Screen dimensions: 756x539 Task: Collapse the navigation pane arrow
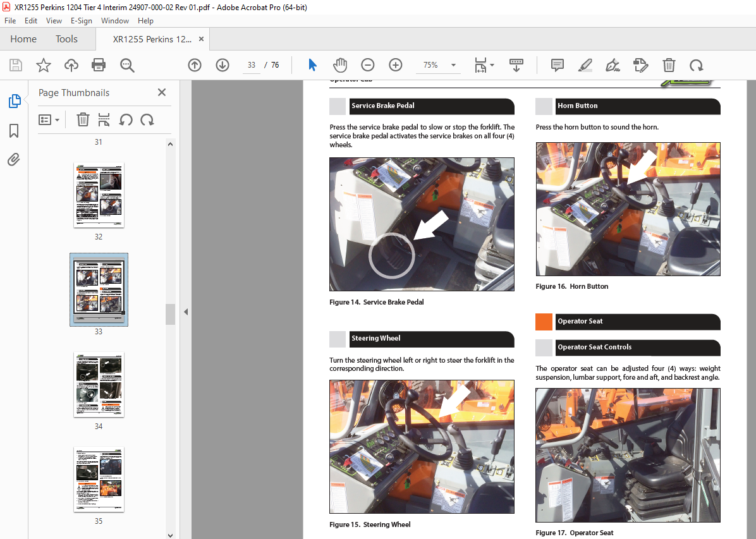coord(186,312)
